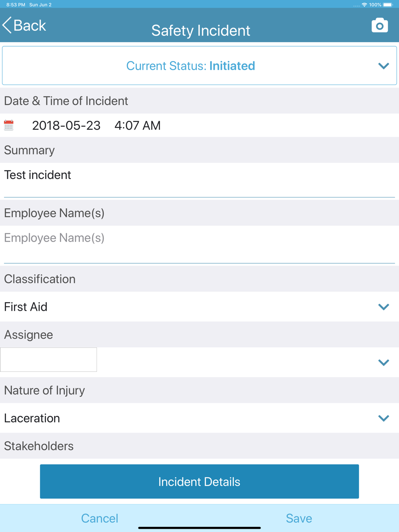
Task: Click the empty Assignee text box
Action: 49,359
